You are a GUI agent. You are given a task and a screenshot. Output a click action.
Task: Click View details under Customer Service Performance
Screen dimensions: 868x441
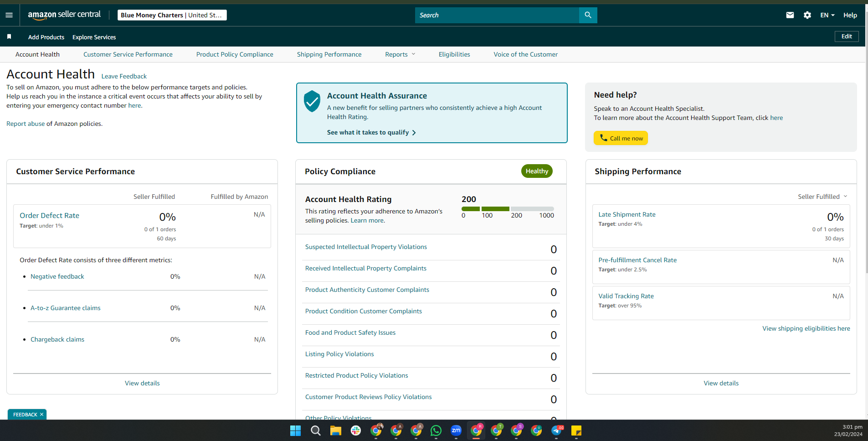[x=142, y=383]
